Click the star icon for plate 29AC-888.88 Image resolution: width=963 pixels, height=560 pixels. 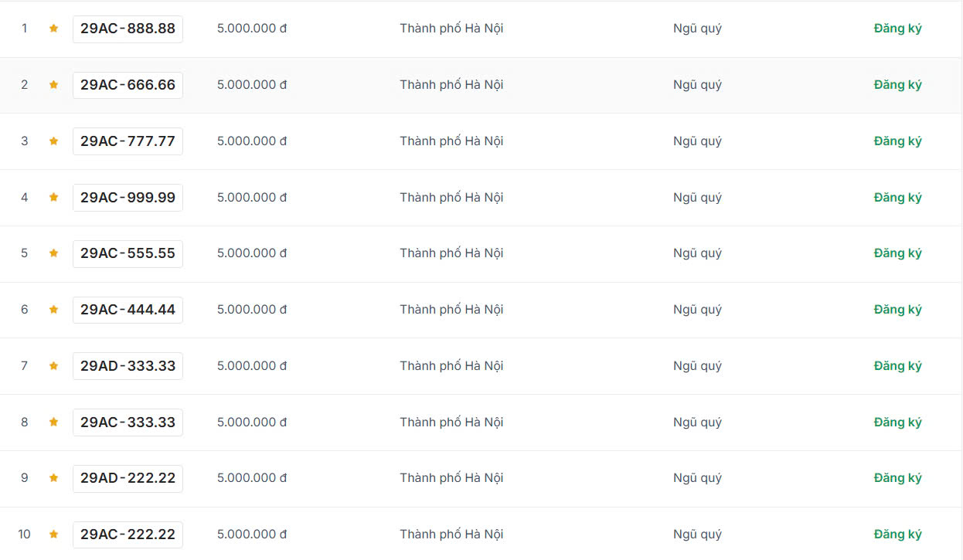point(53,29)
